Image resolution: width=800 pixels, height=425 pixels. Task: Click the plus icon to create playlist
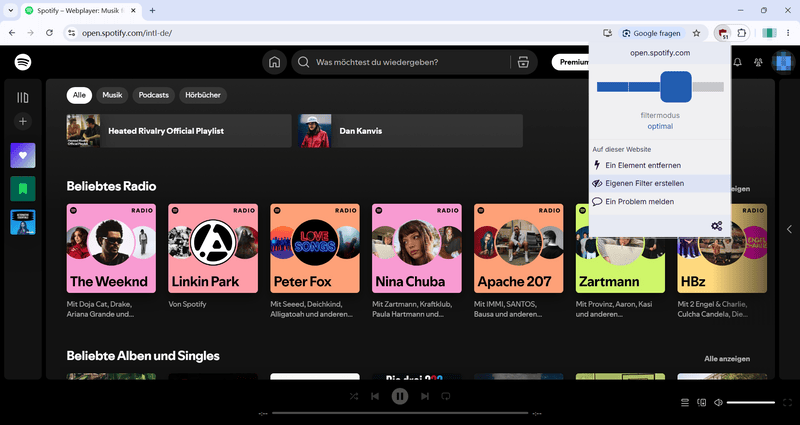[x=23, y=121]
